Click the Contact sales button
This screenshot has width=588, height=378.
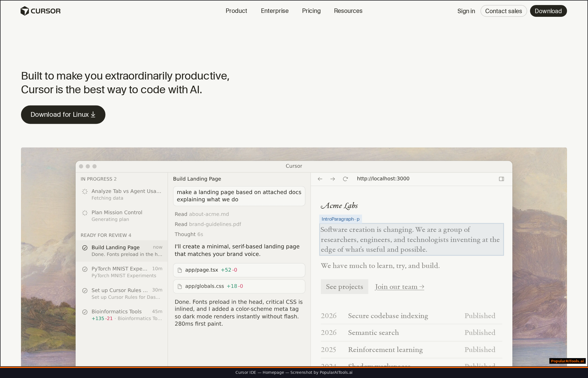[503, 11]
